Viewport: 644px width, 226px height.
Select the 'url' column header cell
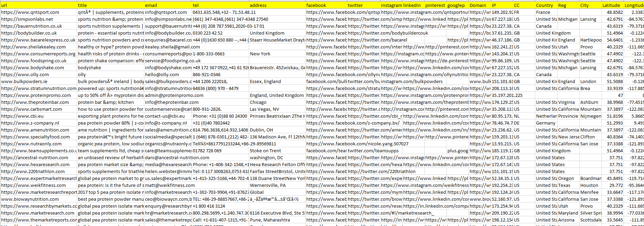(38, 5)
